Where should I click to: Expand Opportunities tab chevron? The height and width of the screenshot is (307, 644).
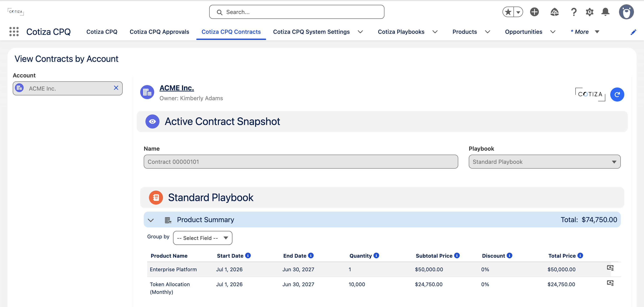click(x=553, y=32)
